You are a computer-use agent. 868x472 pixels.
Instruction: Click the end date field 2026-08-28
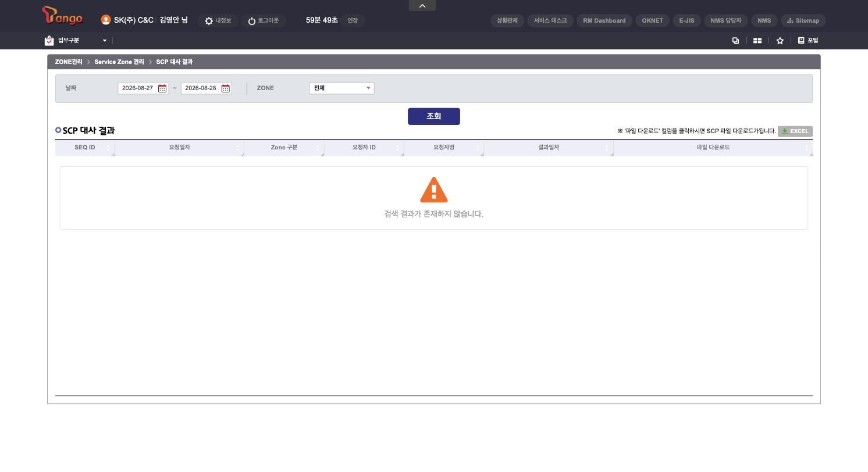coord(201,88)
